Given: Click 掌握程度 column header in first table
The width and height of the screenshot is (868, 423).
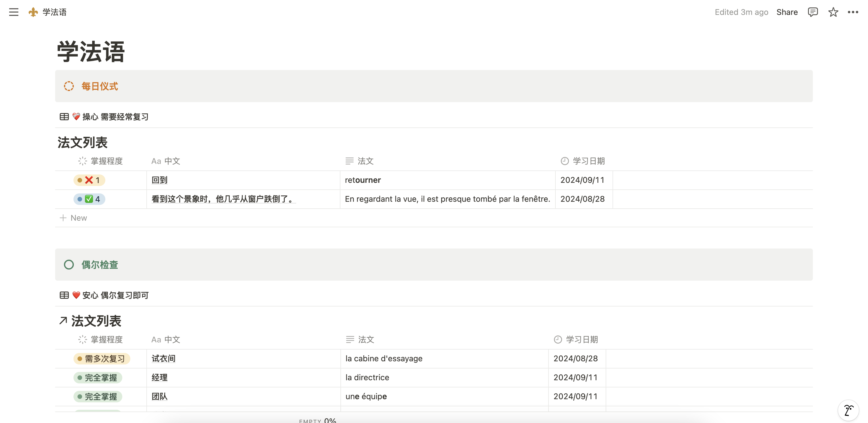Looking at the screenshot, I should click(x=100, y=161).
